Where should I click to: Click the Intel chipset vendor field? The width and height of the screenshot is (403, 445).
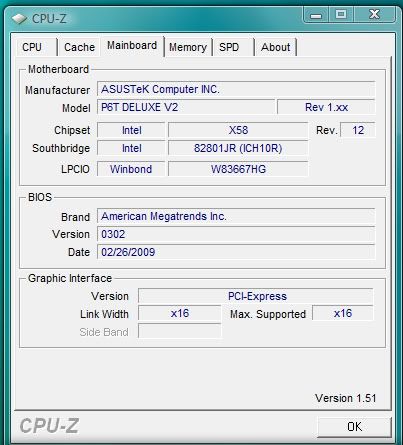[x=131, y=130]
